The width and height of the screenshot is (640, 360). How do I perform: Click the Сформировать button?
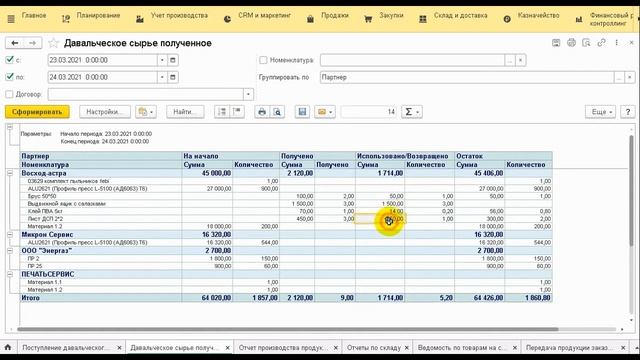(37, 112)
